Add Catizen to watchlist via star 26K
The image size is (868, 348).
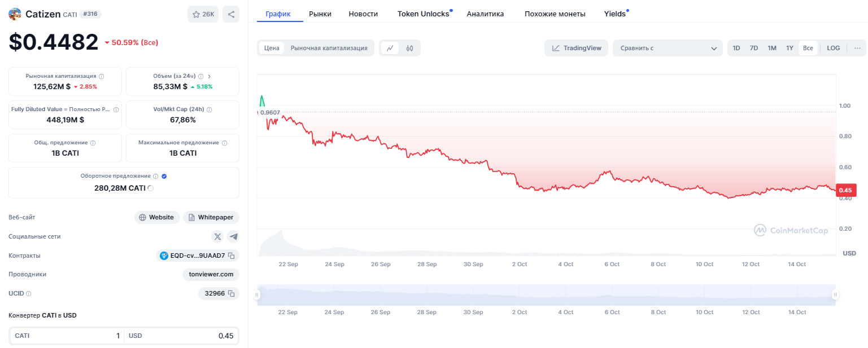point(203,14)
